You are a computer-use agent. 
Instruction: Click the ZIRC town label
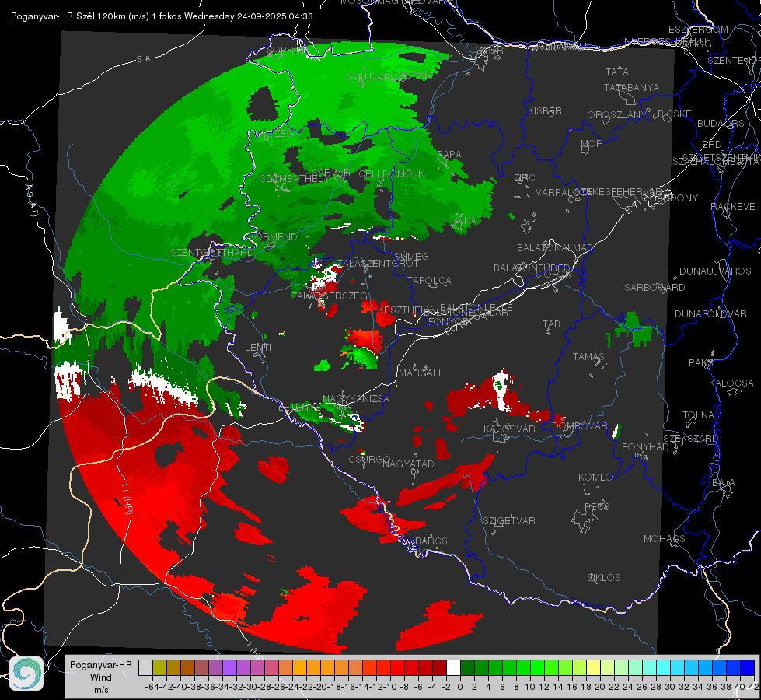click(x=525, y=178)
